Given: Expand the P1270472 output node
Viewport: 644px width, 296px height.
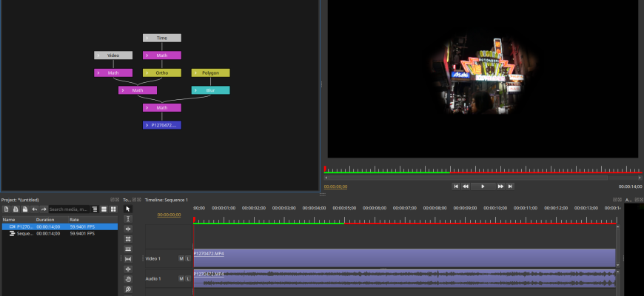Looking at the screenshot, I should [x=147, y=125].
